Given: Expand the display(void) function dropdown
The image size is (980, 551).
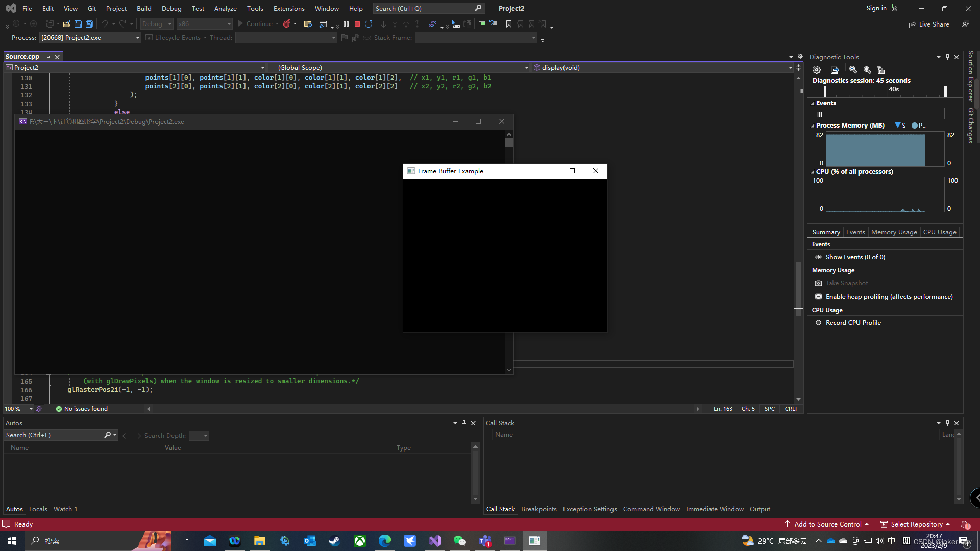Looking at the screenshot, I should 790,68.
